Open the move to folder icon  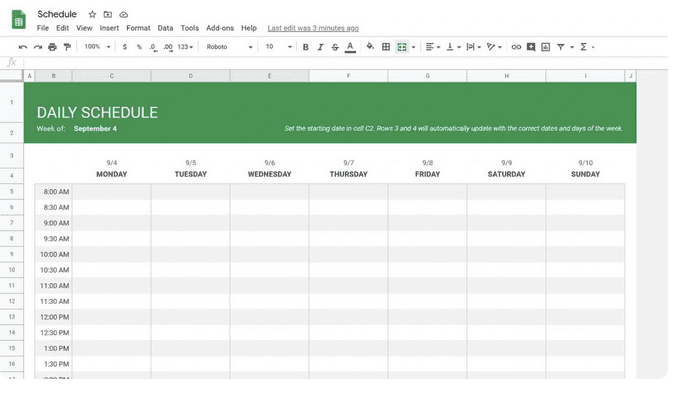click(108, 15)
